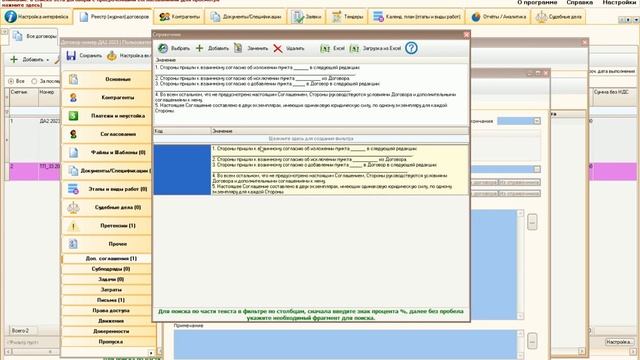640x360 pixels.
Task: Click the floppy disk Сохранить icon
Action: pos(71,56)
